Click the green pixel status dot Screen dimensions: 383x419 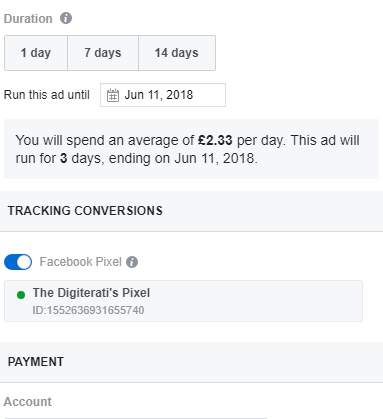click(21, 295)
